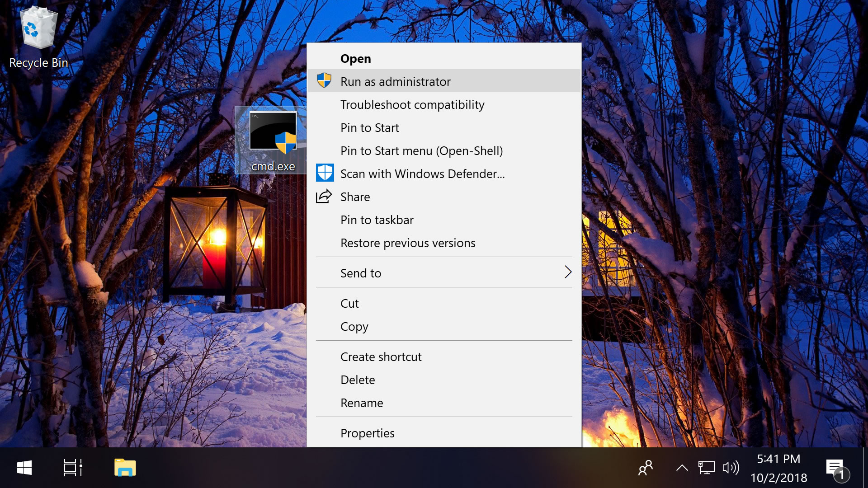Expand the Send to submenu arrow

(568, 272)
